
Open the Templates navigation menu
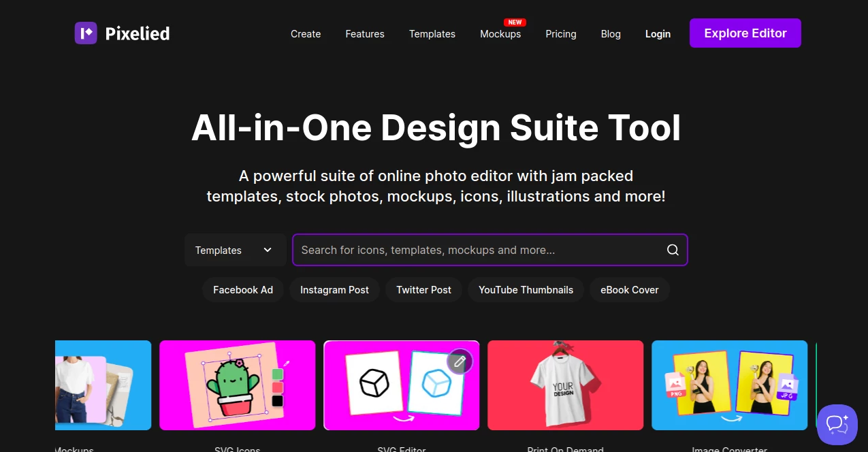[x=432, y=34]
